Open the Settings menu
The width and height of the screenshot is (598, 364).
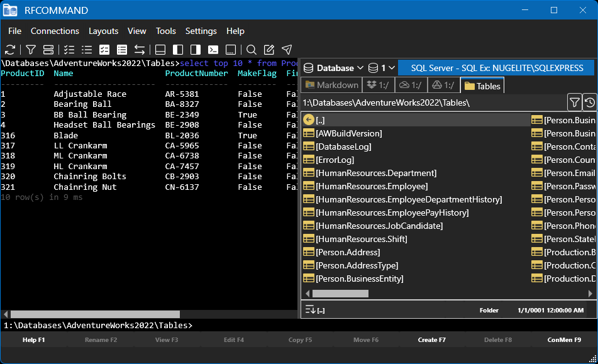(201, 31)
